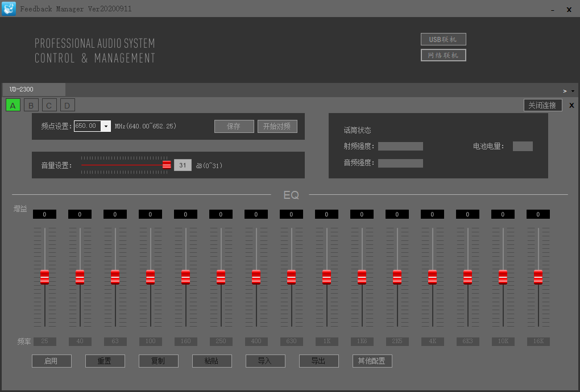
Task: Click the 6K3 EQ slider handle
Action: coord(467,277)
